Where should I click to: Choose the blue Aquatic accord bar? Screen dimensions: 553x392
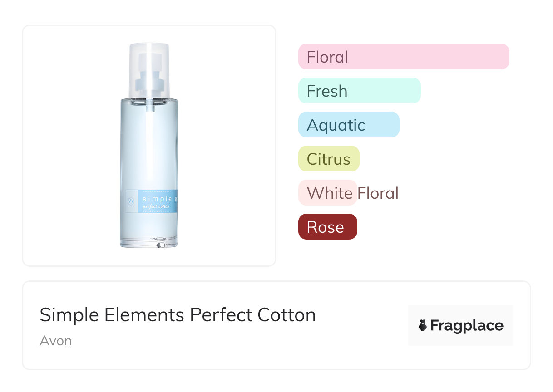coord(349,125)
